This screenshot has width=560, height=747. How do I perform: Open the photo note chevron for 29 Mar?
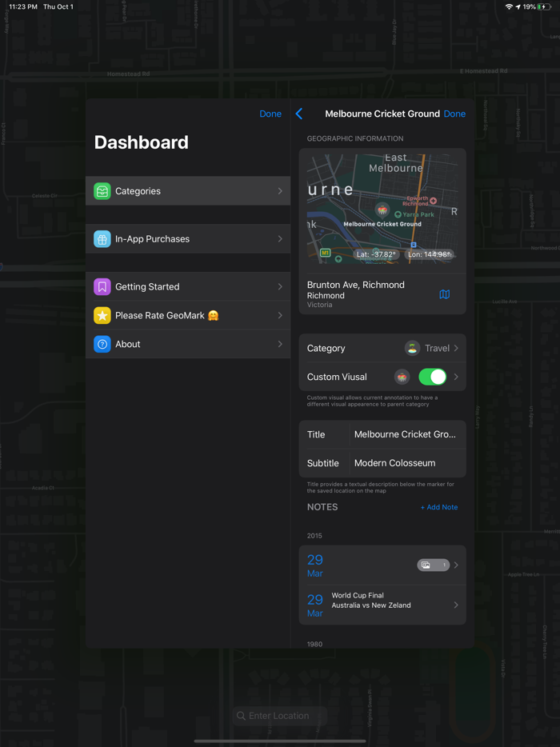coord(456,565)
